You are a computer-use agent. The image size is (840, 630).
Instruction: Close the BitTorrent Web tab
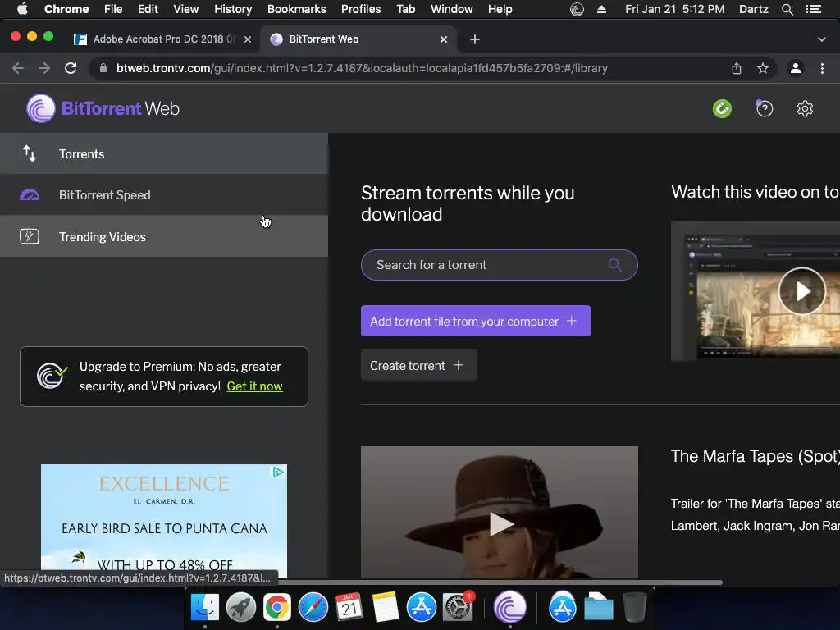tap(444, 39)
